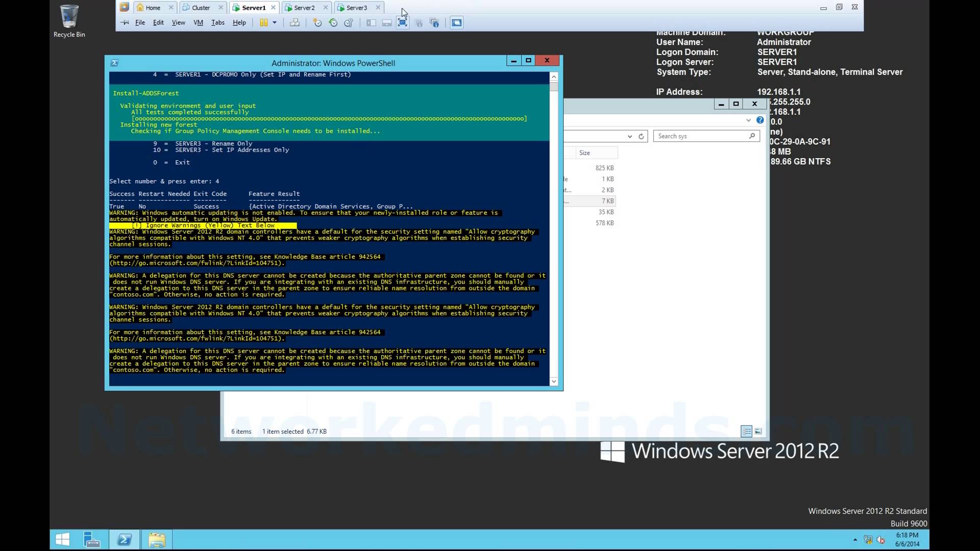
Task: Open PowerShell from the taskbar
Action: pos(125,540)
